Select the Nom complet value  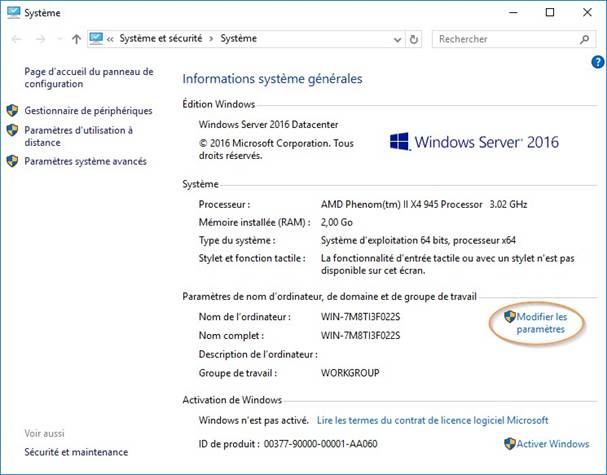360,335
